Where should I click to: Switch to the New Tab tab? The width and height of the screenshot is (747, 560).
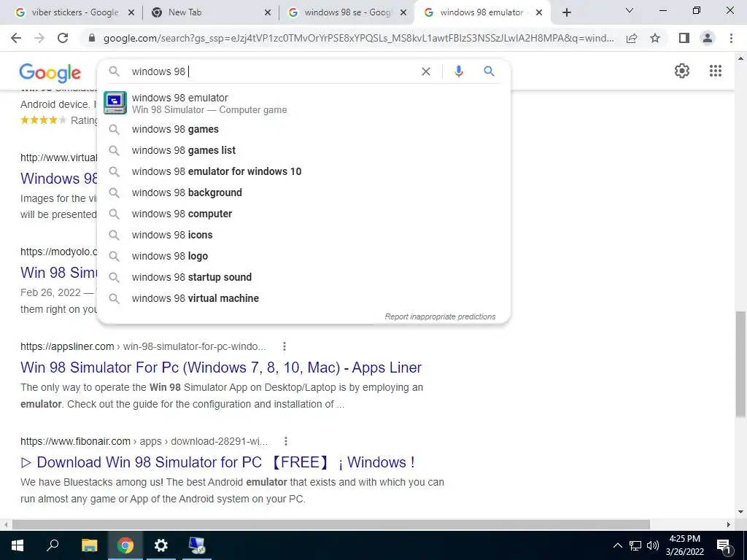tap(209, 13)
